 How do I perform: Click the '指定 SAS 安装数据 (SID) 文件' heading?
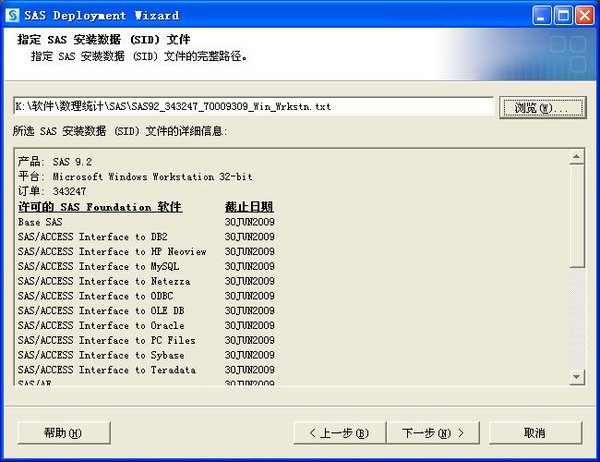104,39
